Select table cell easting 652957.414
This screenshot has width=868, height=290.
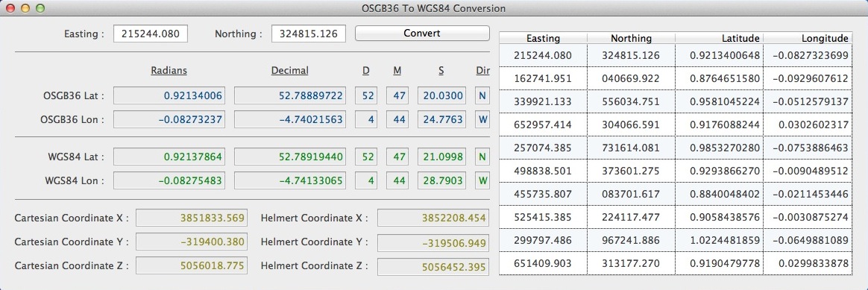(x=543, y=125)
